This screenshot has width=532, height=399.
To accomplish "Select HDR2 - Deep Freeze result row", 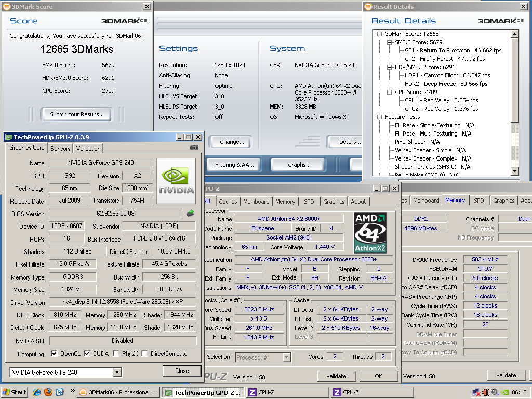I will pyautogui.click(x=446, y=84).
